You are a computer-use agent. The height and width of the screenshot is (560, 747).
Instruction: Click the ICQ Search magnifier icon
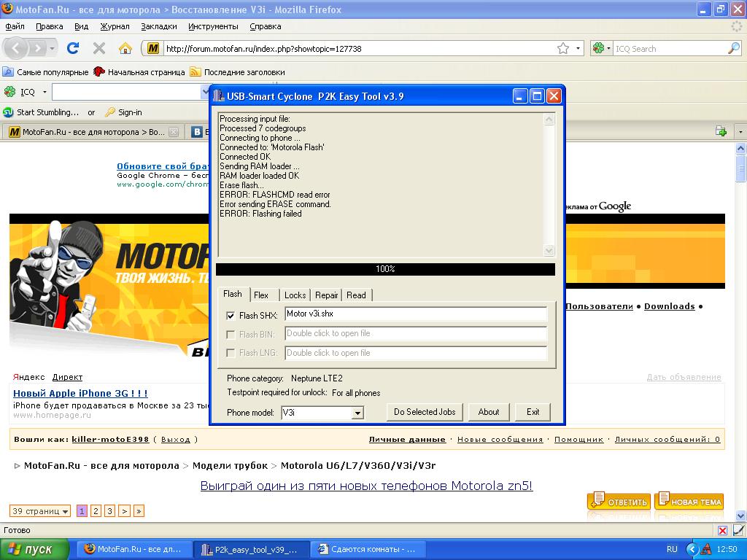pyautogui.click(x=734, y=48)
